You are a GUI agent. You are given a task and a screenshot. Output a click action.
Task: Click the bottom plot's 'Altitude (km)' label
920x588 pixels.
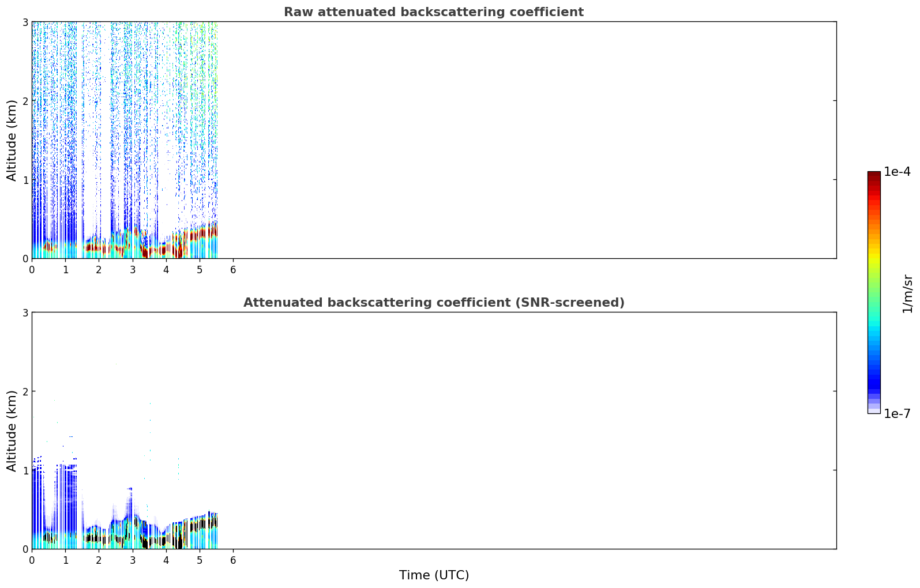pos(12,431)
